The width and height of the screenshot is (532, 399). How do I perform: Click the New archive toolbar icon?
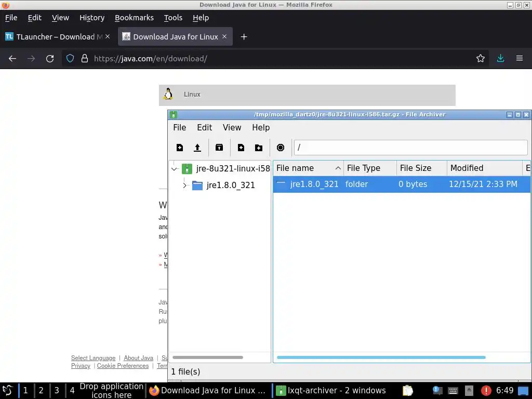coord(180,148)
